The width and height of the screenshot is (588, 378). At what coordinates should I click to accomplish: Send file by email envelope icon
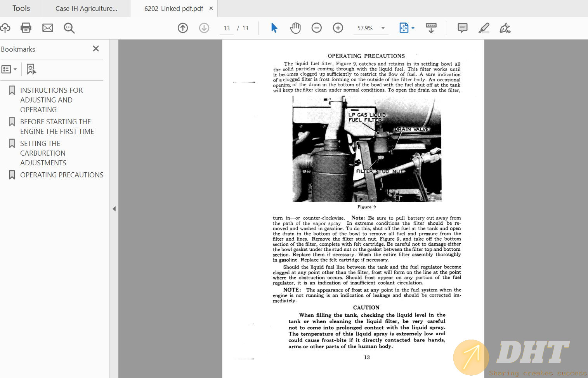click(x=48, y=28)
